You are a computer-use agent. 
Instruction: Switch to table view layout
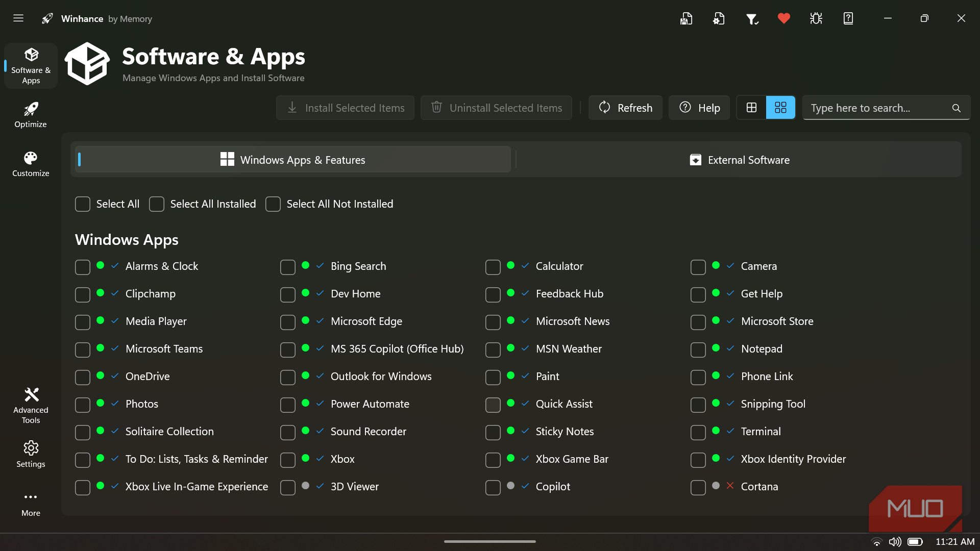tap(751, 108)
